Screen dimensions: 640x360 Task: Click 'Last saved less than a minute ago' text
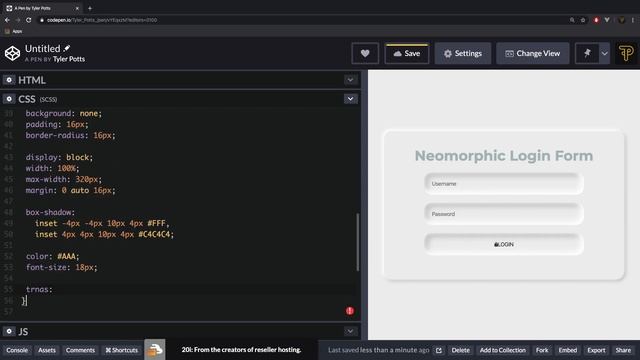coord(378,350)
